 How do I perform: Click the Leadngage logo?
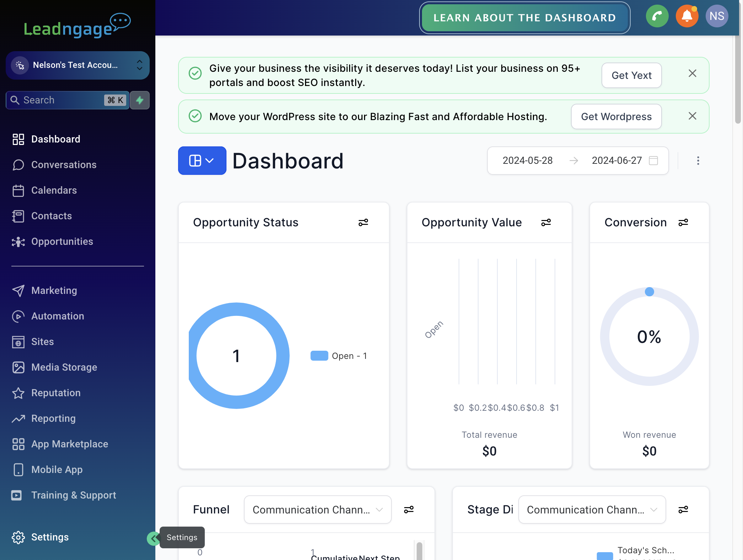point(77,26)
